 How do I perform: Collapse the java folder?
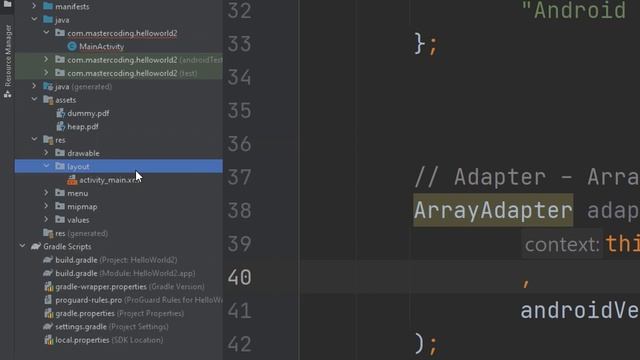[x=34, y=20]
